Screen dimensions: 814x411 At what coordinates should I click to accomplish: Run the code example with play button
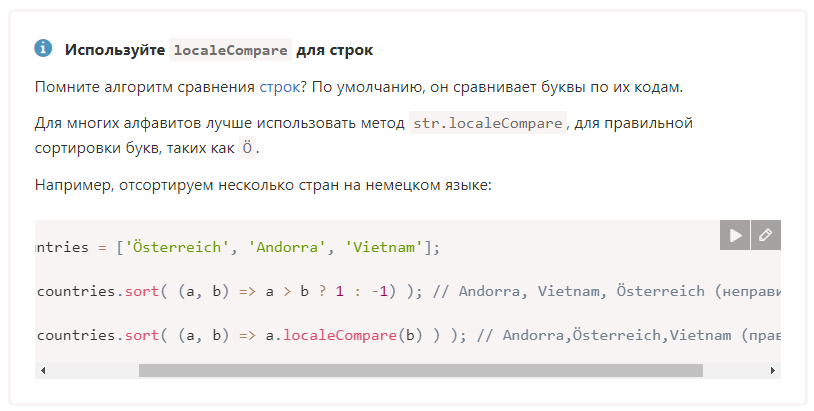(735, 235)
